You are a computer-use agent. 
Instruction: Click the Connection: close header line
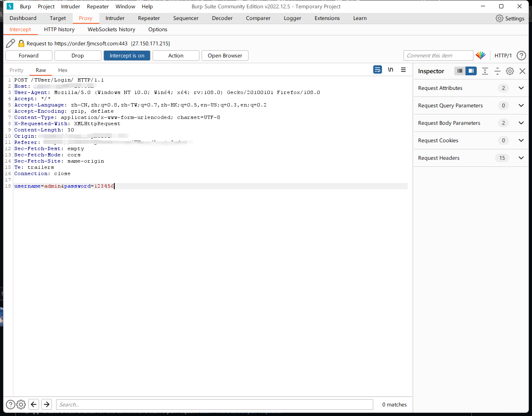(42, 173)
